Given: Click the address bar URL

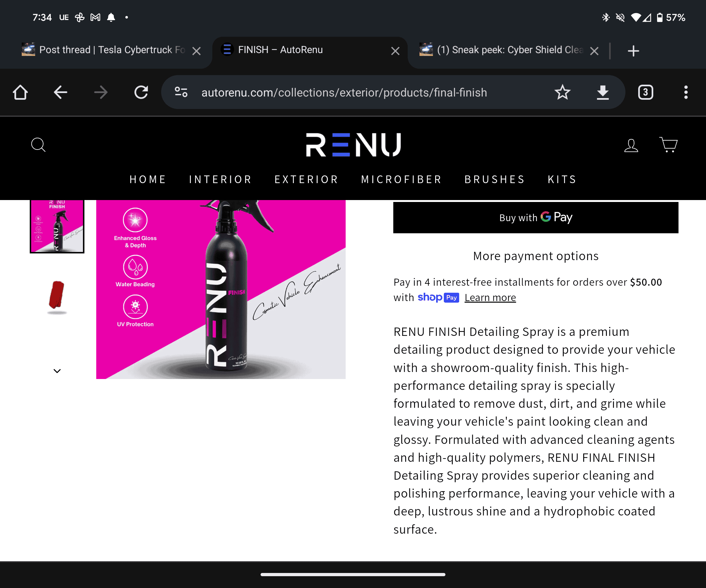Looking at the screenshot, I should coord(344,92).
